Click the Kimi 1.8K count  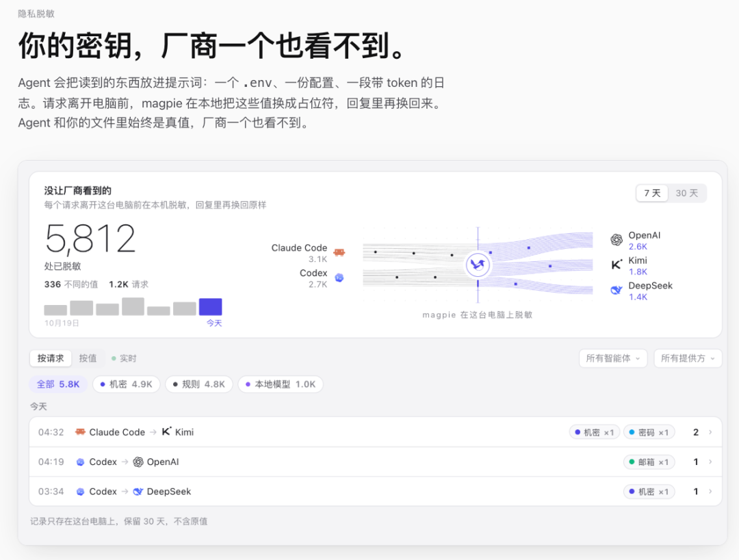click(638, 271)
